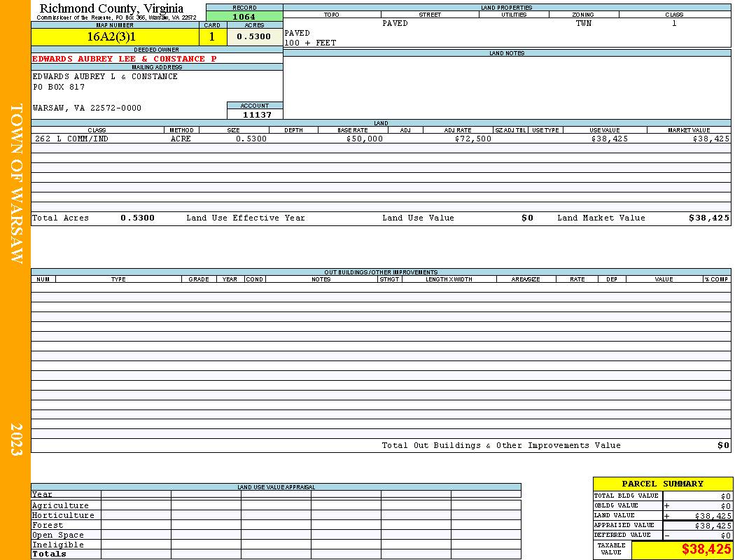
Task: Select the Agriculture row label
Action: (x=60, y=505)
